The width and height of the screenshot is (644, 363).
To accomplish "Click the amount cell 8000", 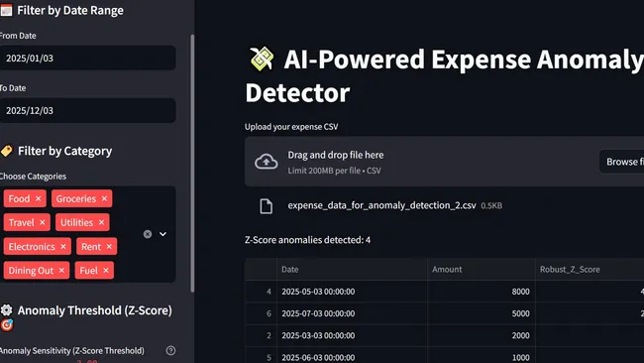I will (481, 292).
